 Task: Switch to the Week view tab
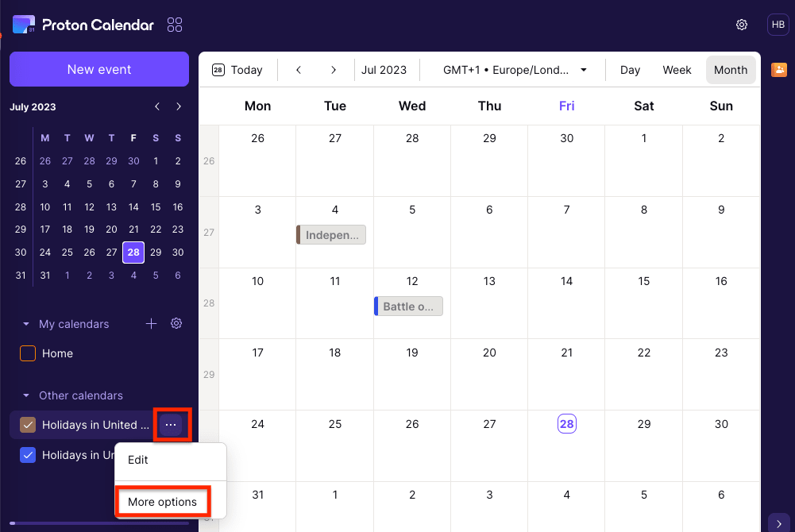click(677, 70)
